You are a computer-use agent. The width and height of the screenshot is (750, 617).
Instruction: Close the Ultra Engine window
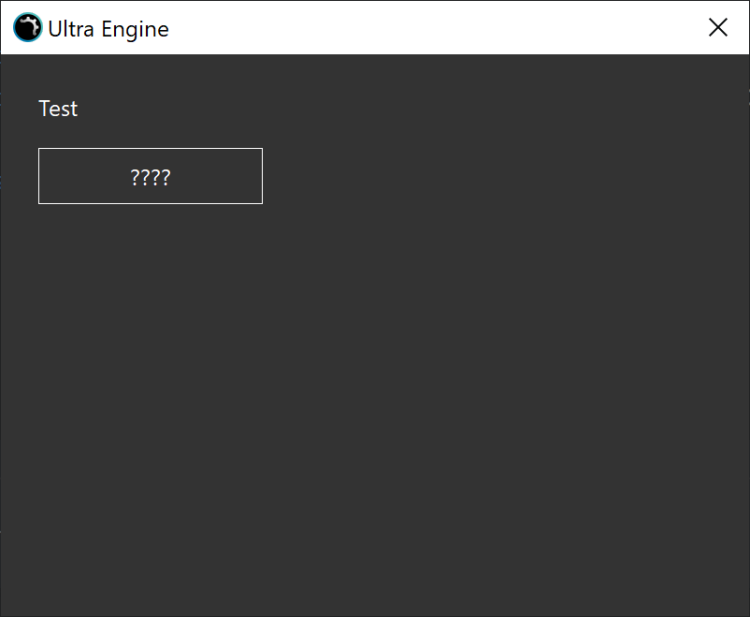click(x=717, y=28)
